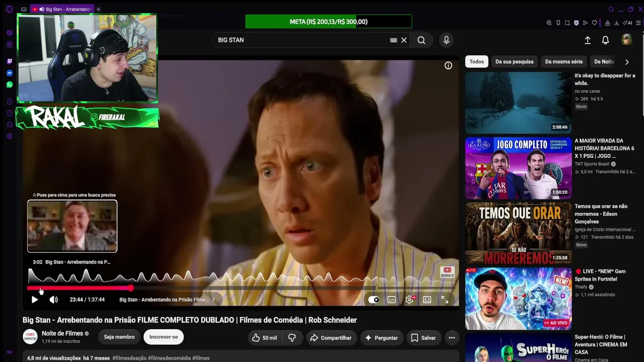This screenshot has height=362, width=644.
Task: Toggle theater mode in player
Action: (x=427, y=300)
